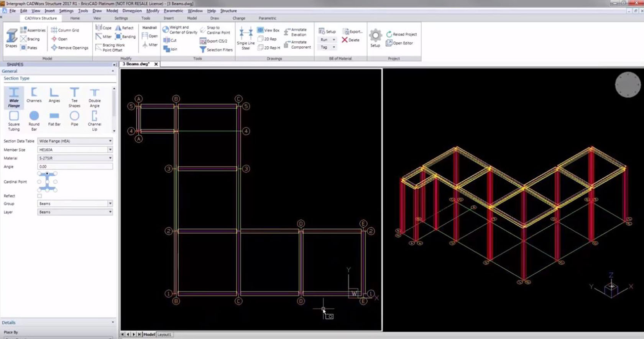This screenshot has width=644, height=339.
Task: Collapse the Details section
Action: [113, 323]
